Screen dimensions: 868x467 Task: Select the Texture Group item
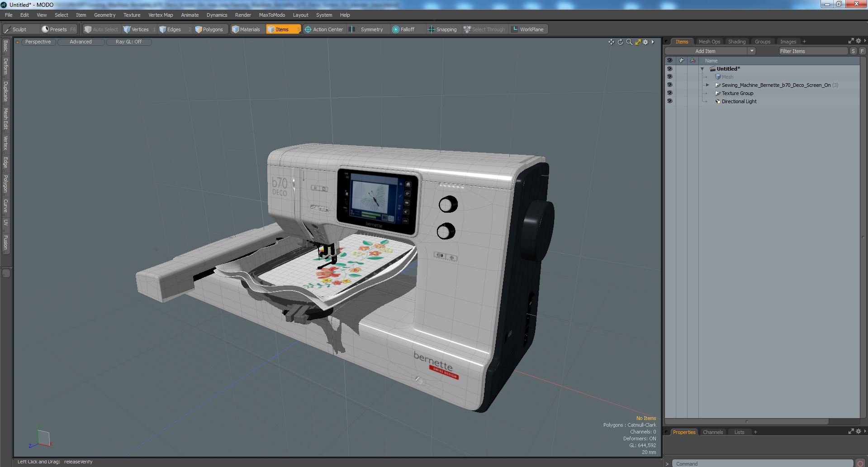[x=737, y=93]
